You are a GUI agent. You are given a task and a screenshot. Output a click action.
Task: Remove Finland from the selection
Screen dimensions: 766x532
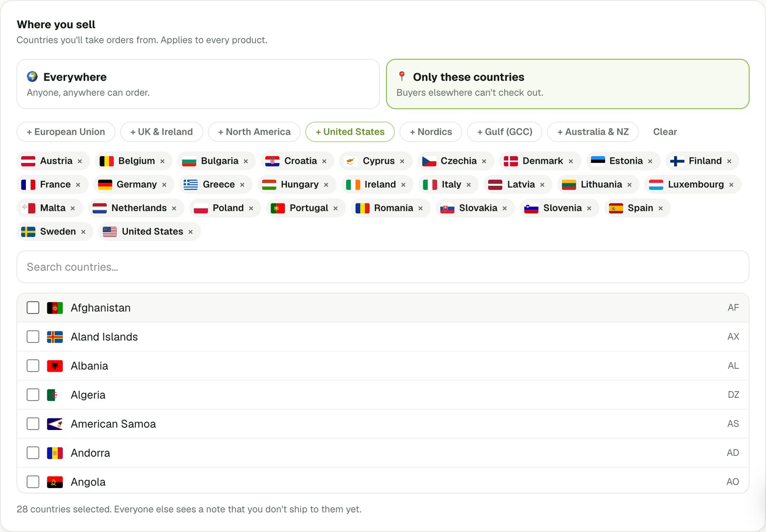729,161
